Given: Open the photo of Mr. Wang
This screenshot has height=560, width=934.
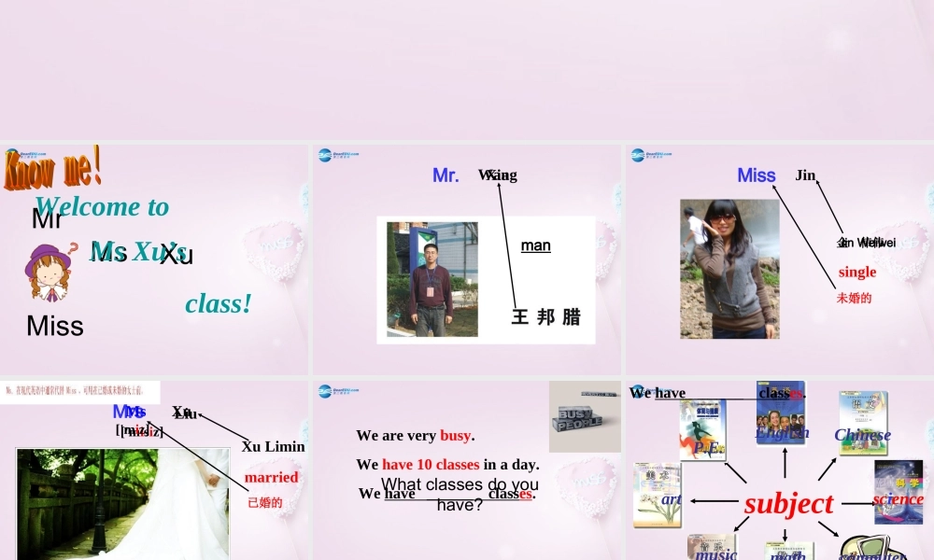Looking at the screenshot, I should pyautogui.click(x=432, y=279).
